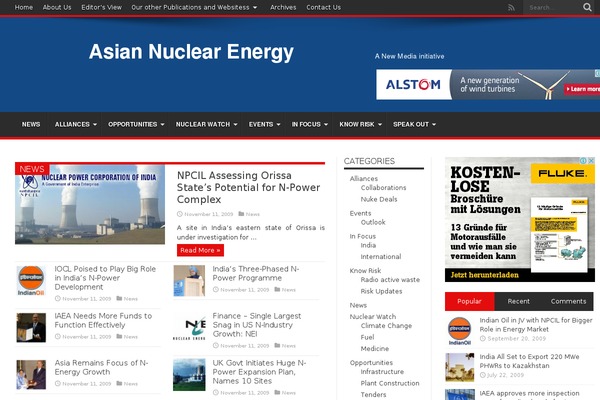Click the RSS feed icon
Screen dimensions: 600x400
(511, 7)
